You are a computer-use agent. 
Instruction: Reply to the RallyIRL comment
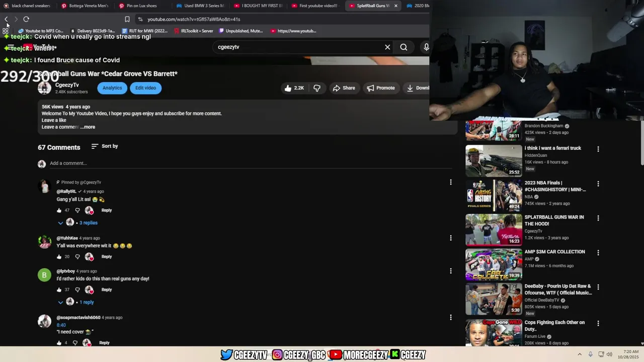[x=107, y=211]
